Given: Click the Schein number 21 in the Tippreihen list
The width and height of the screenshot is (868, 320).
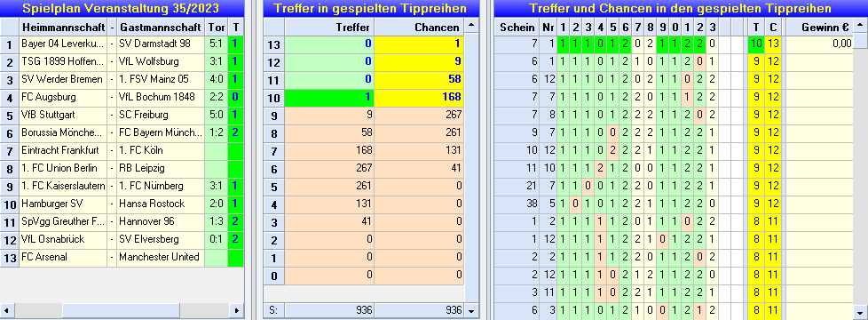Looking at the screenshot, I should tap(517, 186).
